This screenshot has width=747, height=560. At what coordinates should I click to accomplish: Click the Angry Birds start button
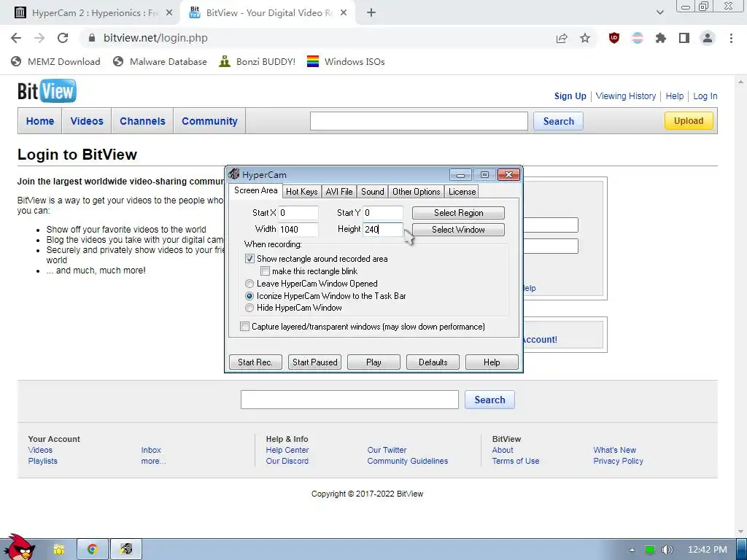[19, 547]
